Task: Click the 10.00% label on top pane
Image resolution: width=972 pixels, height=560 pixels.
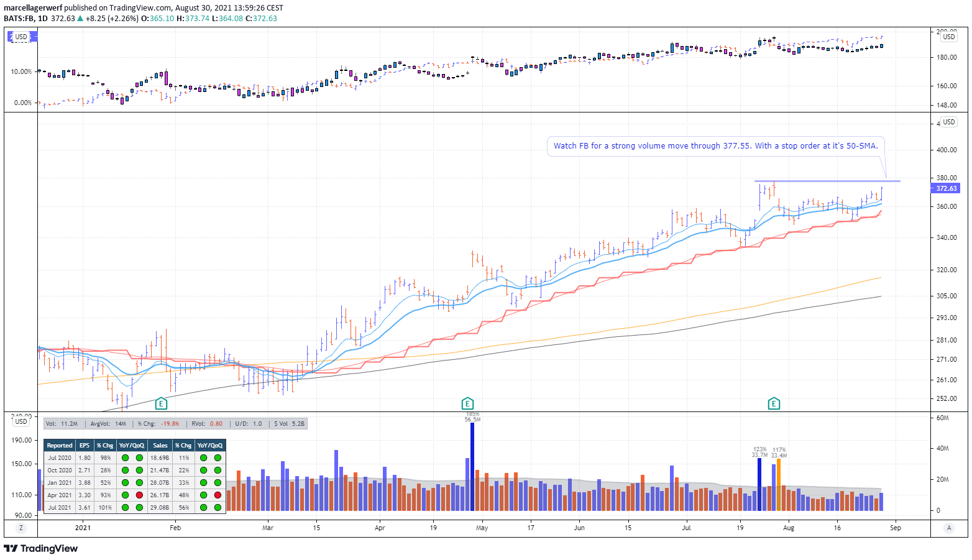Action: 21,71
